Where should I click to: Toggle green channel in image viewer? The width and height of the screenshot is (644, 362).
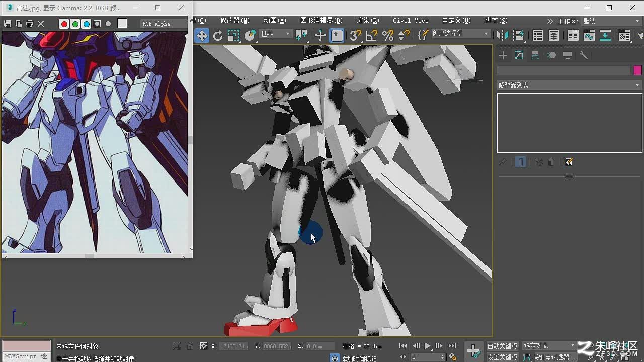[75, 24]
